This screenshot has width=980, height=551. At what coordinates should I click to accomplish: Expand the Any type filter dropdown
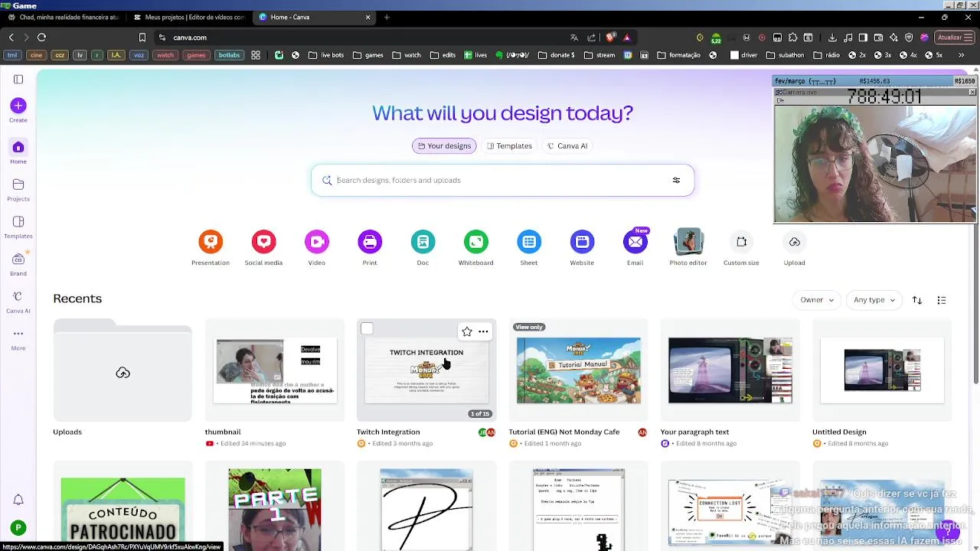coord(874,300)
